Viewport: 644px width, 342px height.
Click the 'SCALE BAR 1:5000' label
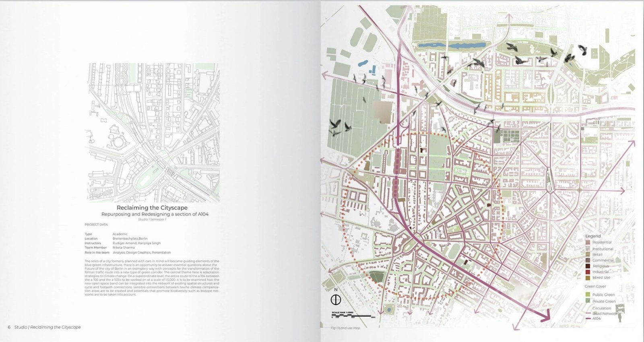coord(343,313)
